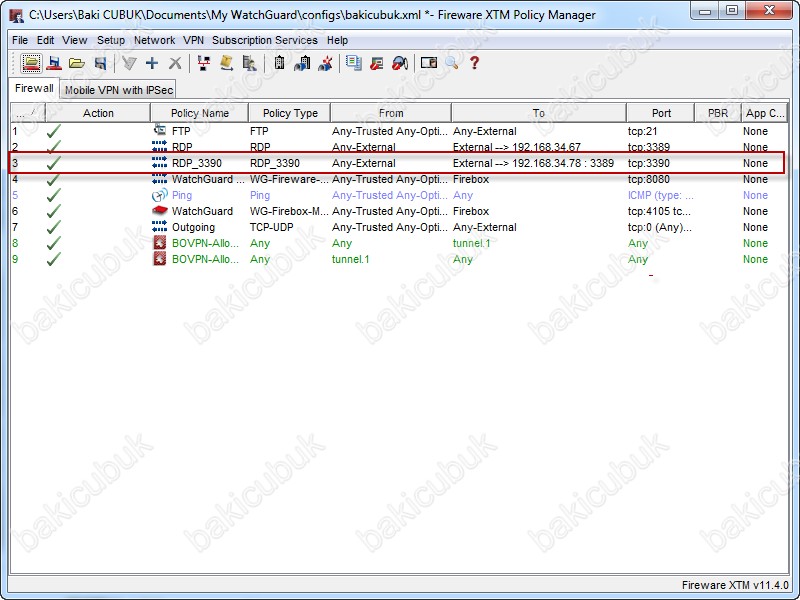Select the WatchGuard policy of type WG-Firebox-M
The height and width of the screenshot is (600, 800).
[x=202, y=211]
